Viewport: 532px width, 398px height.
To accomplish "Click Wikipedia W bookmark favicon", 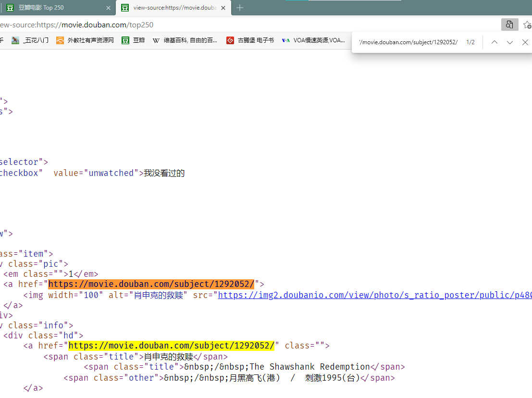I will 156,40.
